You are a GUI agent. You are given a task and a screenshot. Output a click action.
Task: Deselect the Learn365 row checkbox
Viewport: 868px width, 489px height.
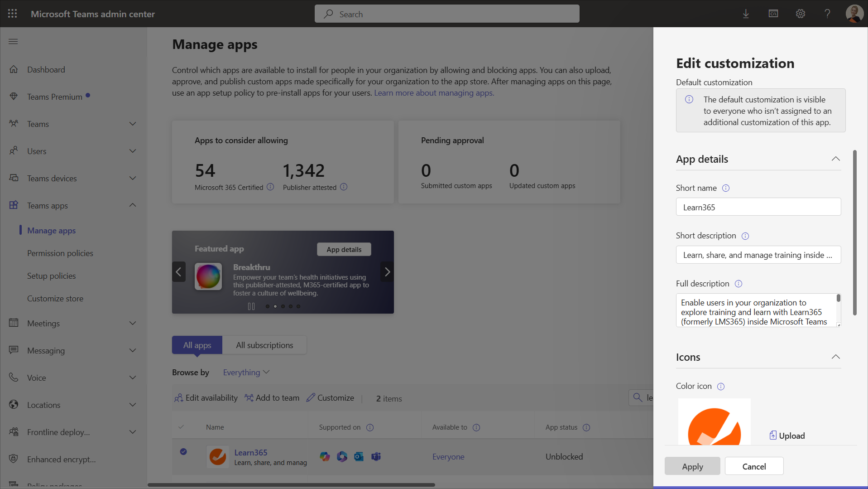(x=183, y=451)
